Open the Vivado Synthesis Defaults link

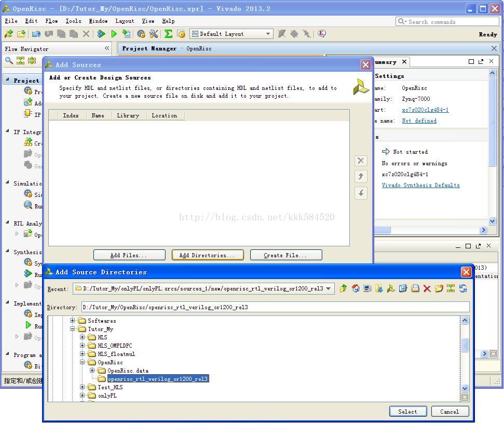click(421, 185)
